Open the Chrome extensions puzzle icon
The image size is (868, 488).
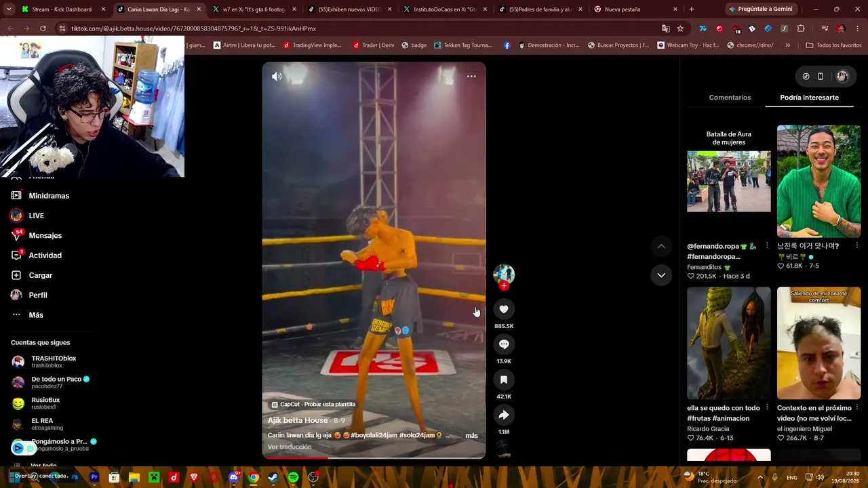pos(801,28)
